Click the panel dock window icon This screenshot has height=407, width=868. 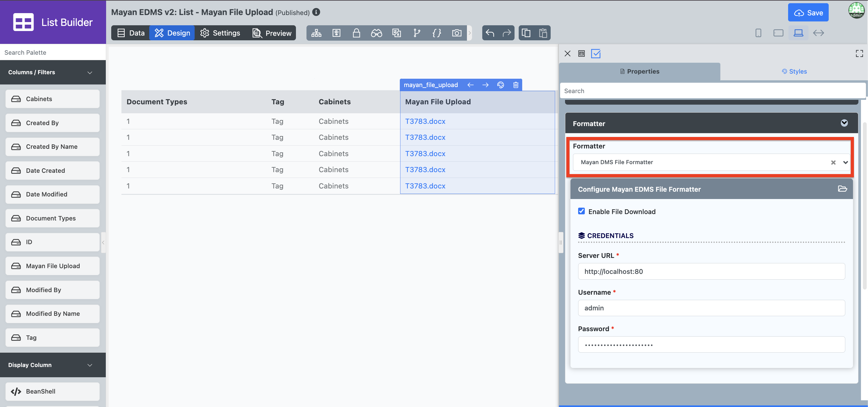pos(581,54)
